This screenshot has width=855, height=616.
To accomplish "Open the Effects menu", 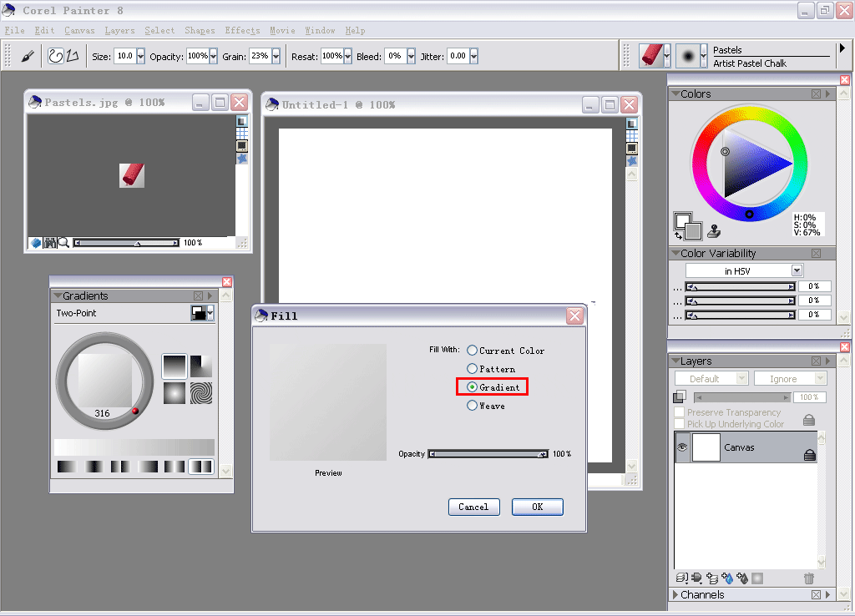I will coord(242,31).
